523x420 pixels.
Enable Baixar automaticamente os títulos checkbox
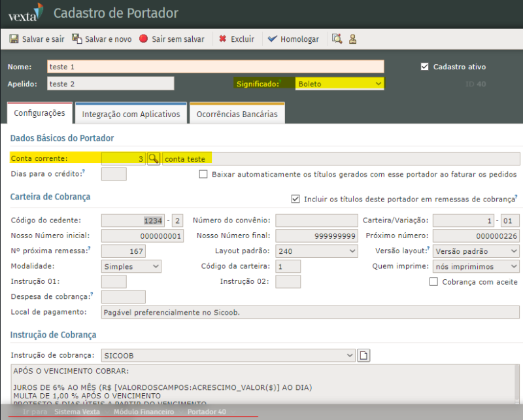[x=203, y=175]
